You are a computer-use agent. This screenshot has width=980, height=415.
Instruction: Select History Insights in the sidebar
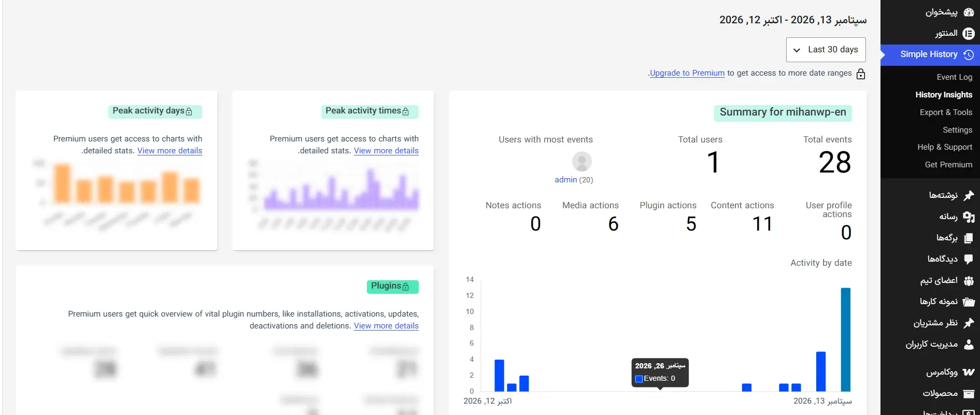[x=944, y=95]
